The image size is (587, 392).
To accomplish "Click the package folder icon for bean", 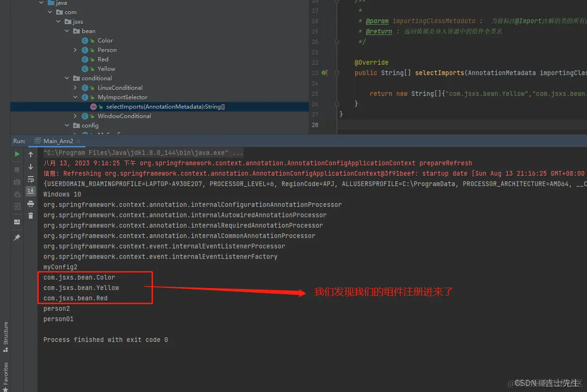I will [x=77, y=31].
